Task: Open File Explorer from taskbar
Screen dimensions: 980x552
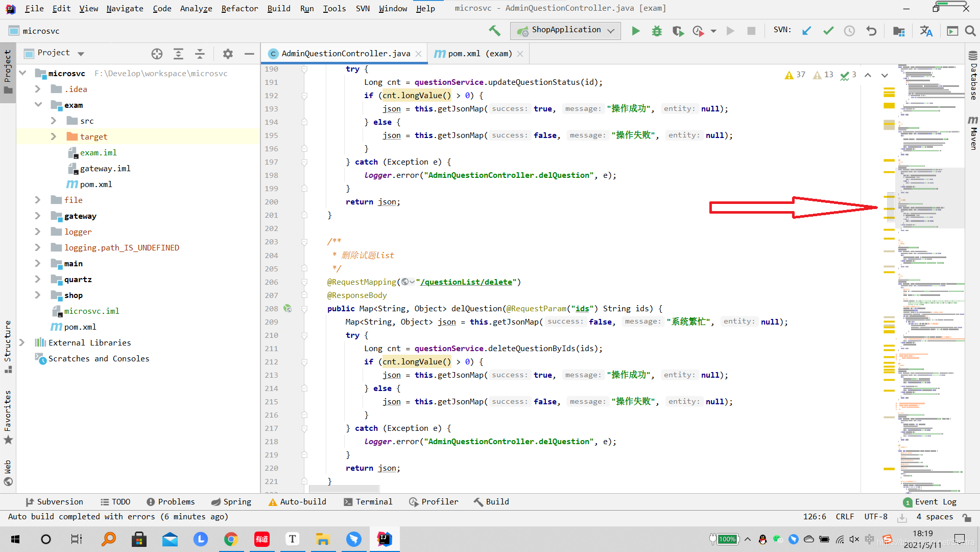Action: click(323, 539)
